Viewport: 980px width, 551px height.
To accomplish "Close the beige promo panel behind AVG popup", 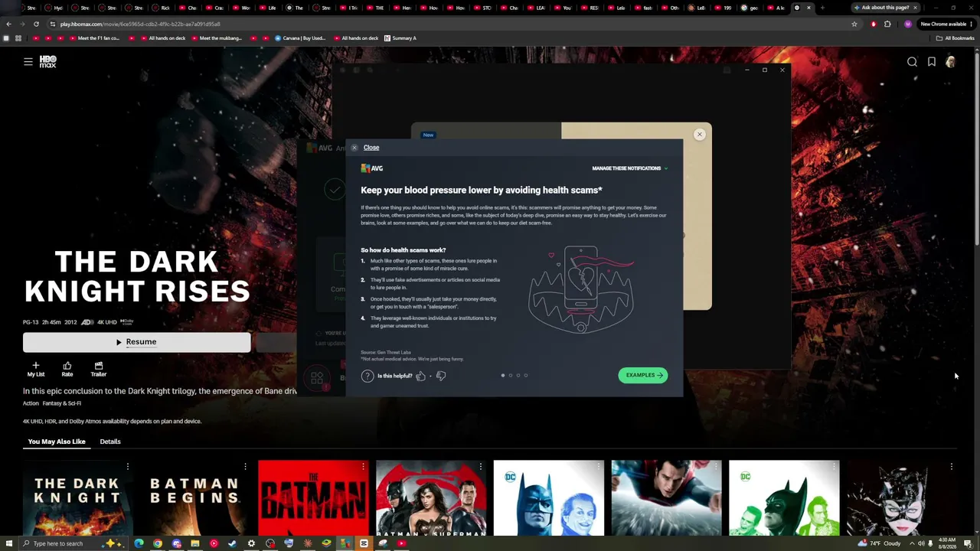I will (699, 135).
